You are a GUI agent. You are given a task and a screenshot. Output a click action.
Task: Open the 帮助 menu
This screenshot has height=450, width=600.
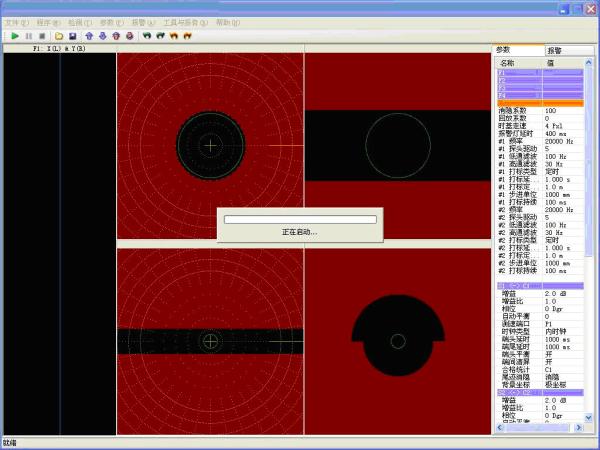(228, 23)
